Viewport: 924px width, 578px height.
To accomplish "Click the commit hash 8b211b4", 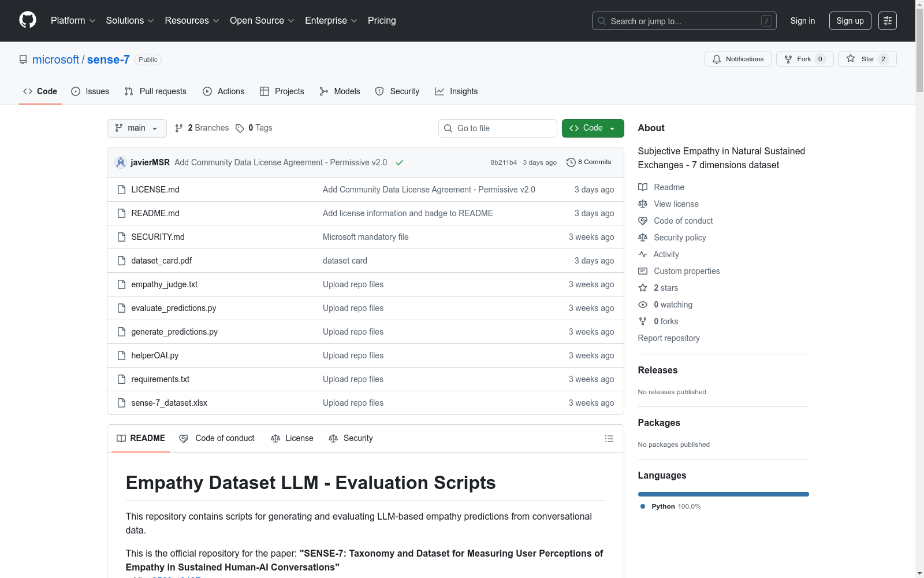I will click(x=504, y=162).
